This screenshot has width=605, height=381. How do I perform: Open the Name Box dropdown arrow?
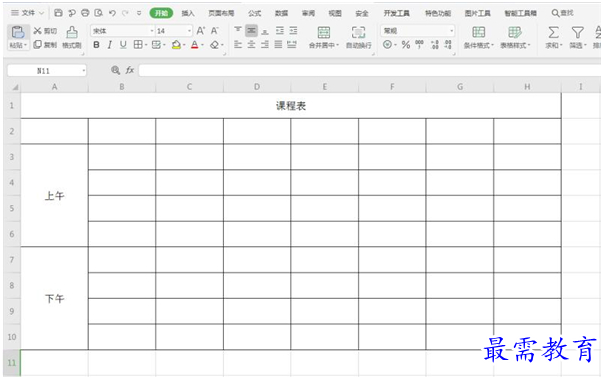83,71
